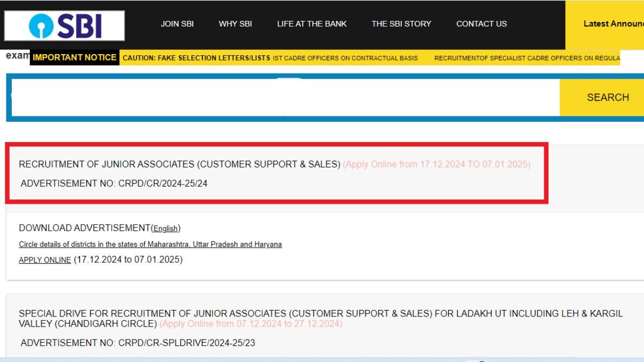Image resolution: width=644 pixels, height=362 pixels.
Task: Click the IMPORTANT NOTICE label
Action: (75, 57)
